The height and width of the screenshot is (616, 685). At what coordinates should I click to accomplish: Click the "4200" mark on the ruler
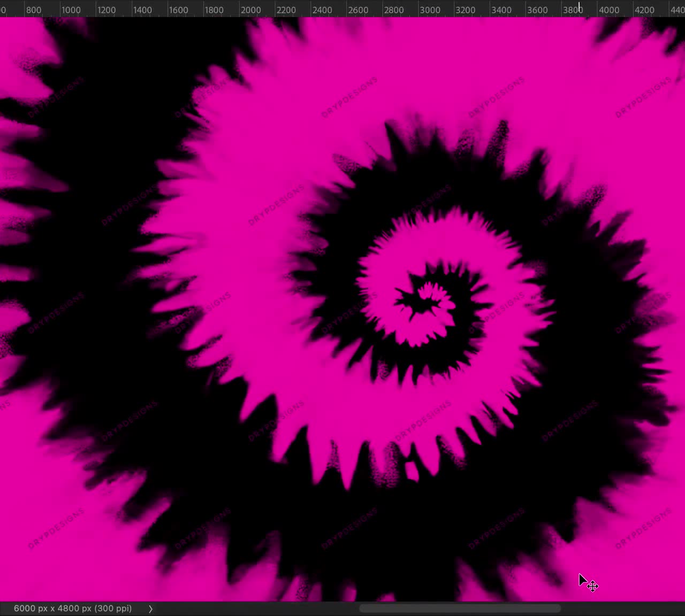[644, 10]
